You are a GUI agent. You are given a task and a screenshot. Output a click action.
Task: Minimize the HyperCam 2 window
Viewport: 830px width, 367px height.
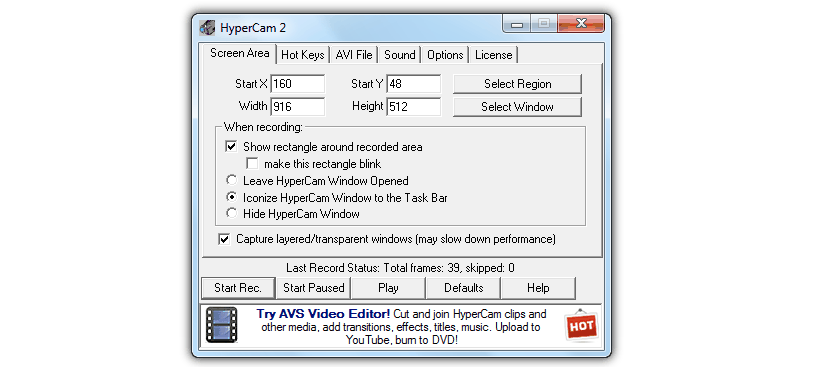[x=517, y=24]
